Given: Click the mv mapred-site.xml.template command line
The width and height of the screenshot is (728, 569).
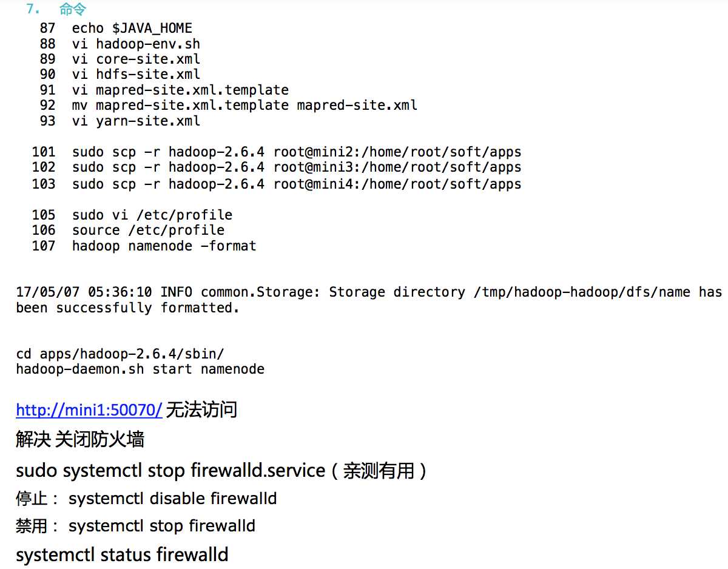Looking at the screenshot, I should point(244,106).
